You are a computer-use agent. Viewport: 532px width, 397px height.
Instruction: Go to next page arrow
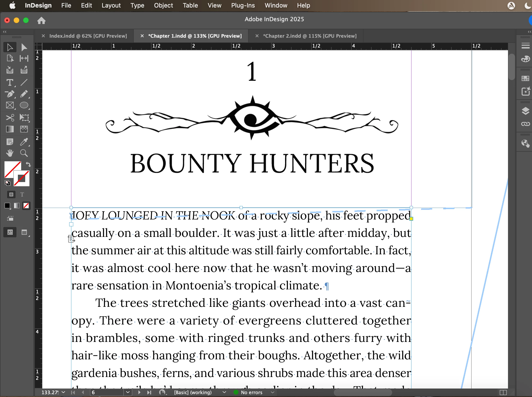click(139, 392)
